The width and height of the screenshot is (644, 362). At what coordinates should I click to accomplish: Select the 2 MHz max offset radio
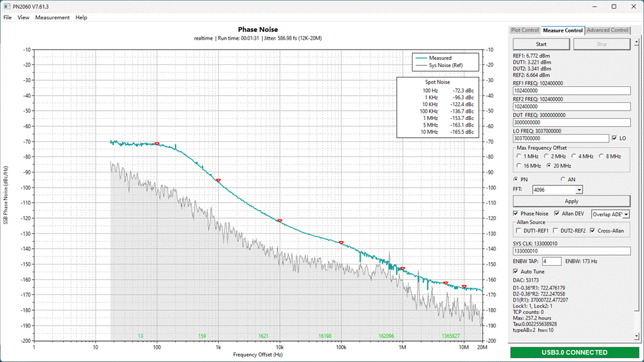click(547, 156)
